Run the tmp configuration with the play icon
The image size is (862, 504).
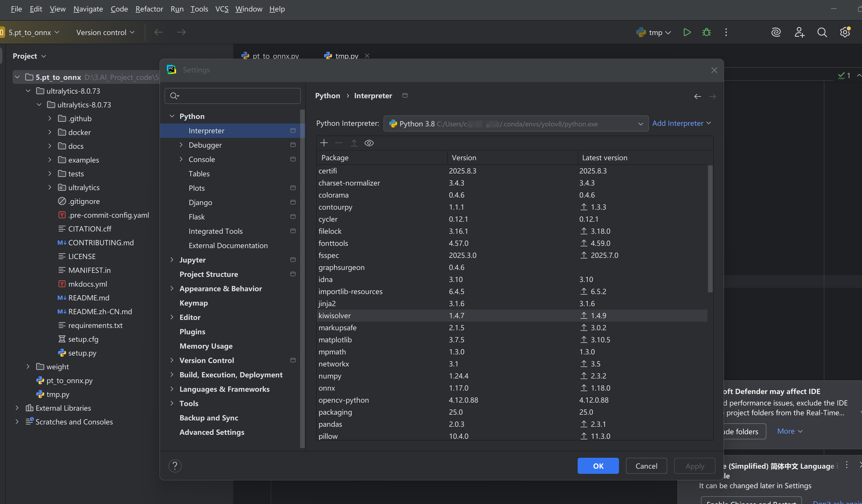(687, 32)
